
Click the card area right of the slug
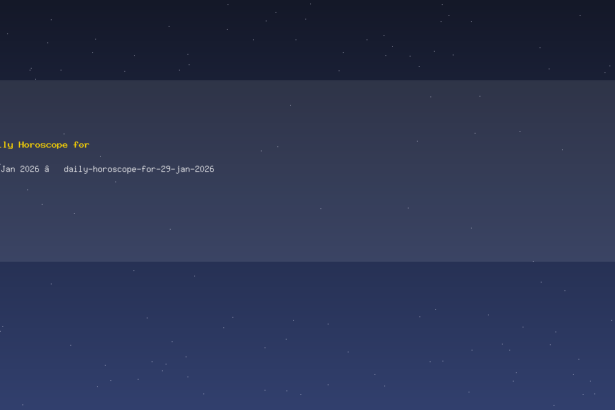tap(412, 169)
